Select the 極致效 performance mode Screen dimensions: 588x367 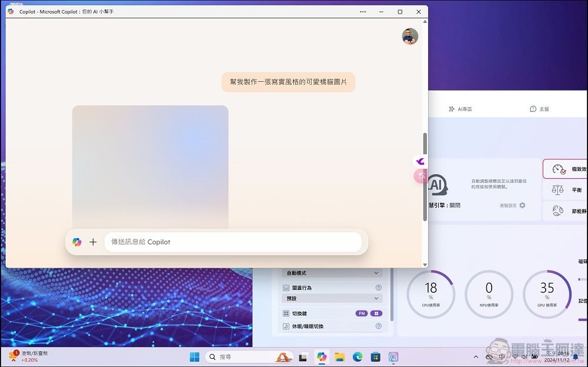pyautogui.click(x=565, y=169)
